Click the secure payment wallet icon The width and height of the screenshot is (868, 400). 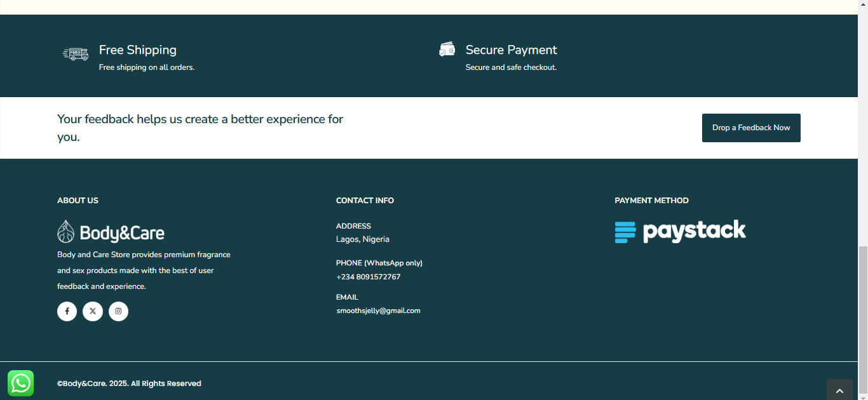[x=447, y=50]
